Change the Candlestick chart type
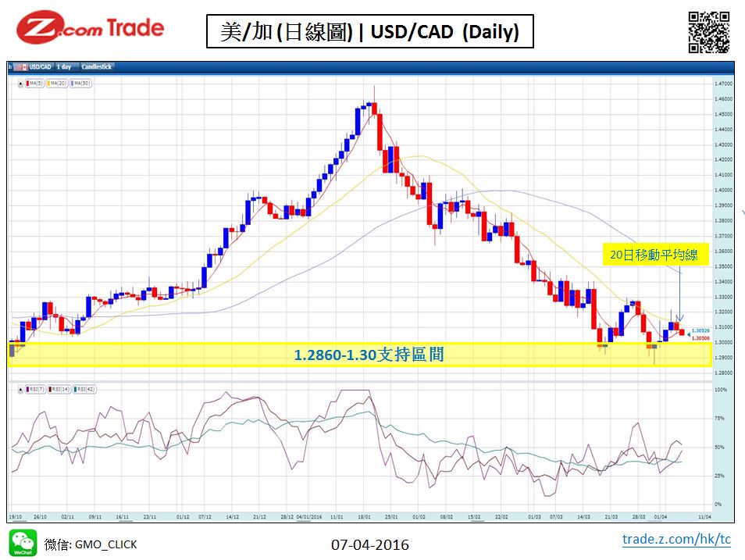 coord(97,67)
